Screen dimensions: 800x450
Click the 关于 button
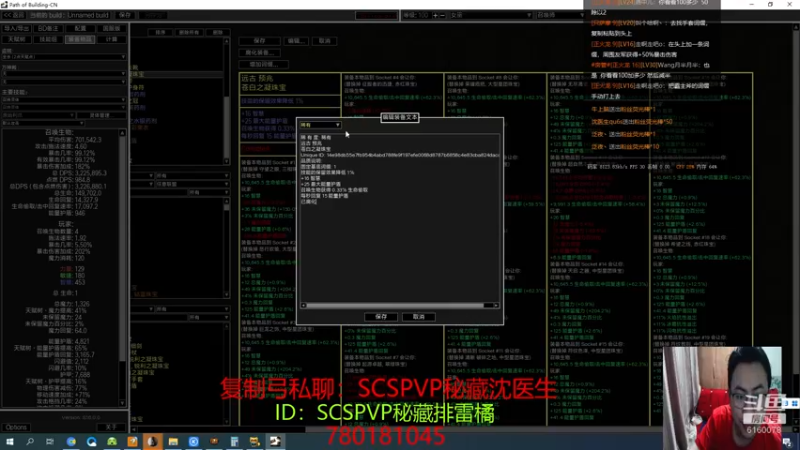click(x=111, y=428)
